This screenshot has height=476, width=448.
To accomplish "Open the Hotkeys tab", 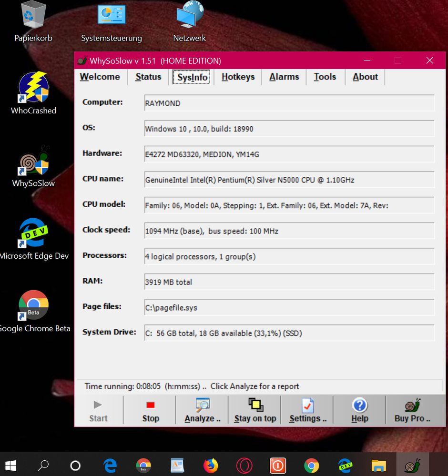I will coord(238,77).
